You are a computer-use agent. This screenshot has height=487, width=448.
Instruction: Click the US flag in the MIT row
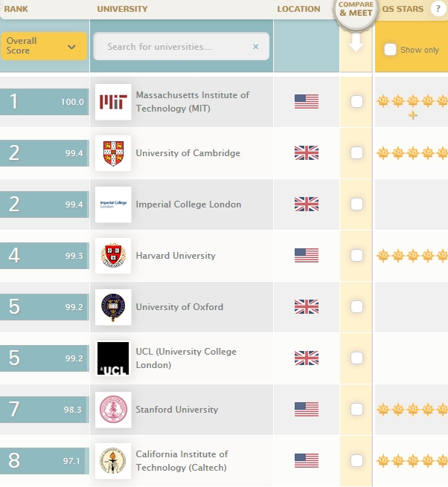[x=307, y=102]
